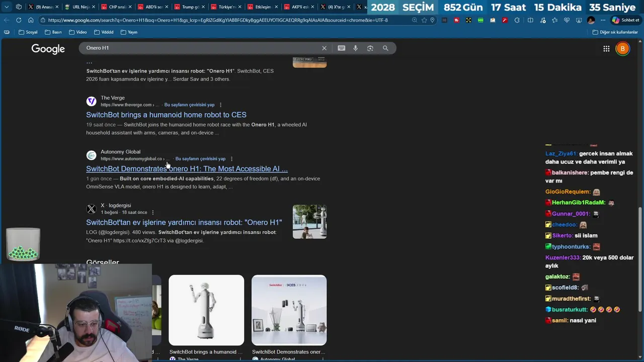Open the on-screen keyboard input tool
Image resolution: width=644 pixels, height=362 pixels.
coord(342,48)
